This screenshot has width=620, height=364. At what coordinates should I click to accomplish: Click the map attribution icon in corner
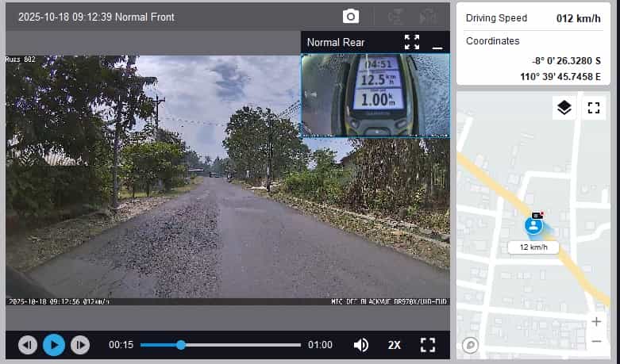(471, 345)
